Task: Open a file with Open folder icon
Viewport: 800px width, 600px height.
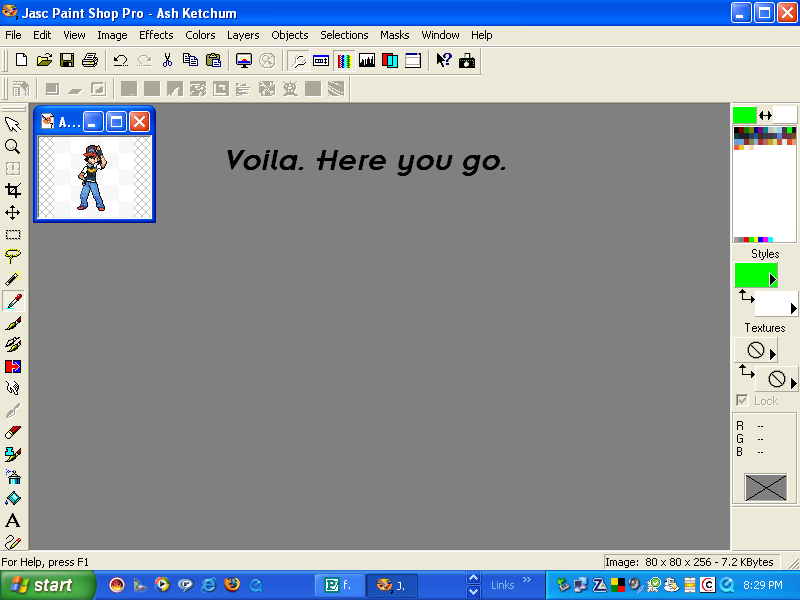Action: pyautogui.click(x=44, y=60)
